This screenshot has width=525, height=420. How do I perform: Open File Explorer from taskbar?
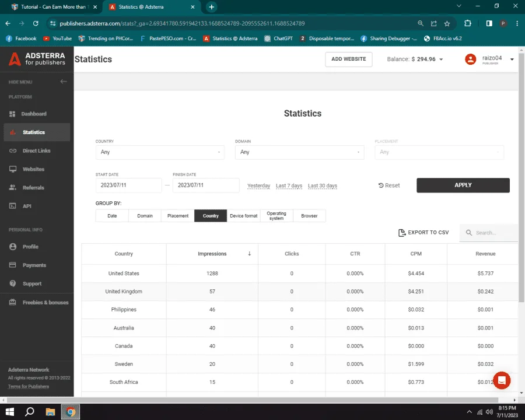pos(50,412)
